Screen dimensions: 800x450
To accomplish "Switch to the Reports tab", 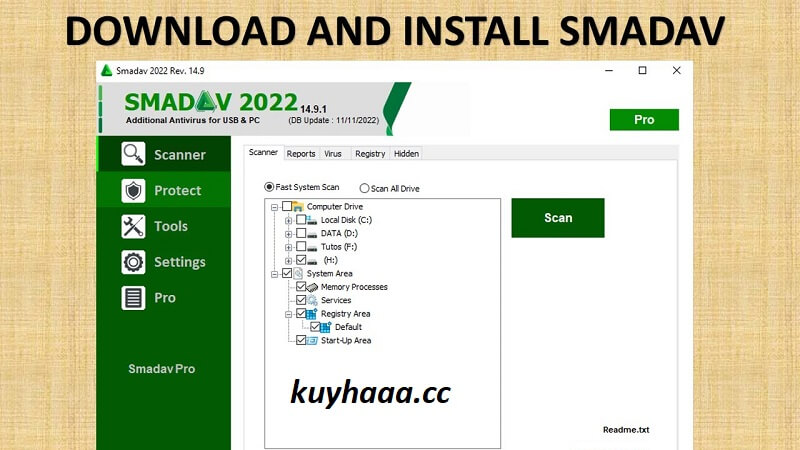I will click(301, 154).
